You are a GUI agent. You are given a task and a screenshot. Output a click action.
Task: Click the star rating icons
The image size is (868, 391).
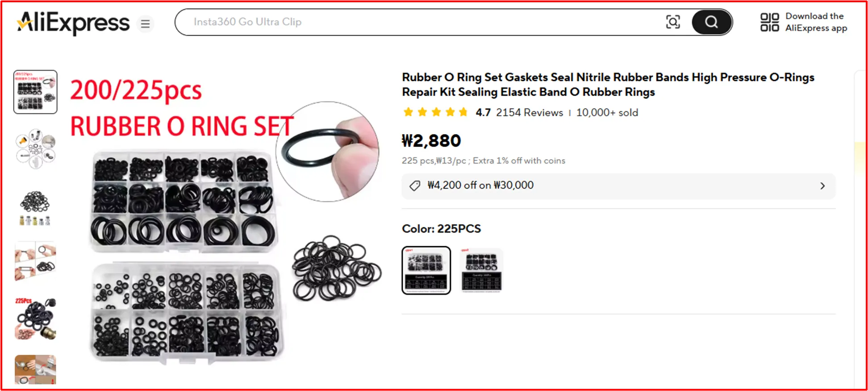[x=435, y=112]
